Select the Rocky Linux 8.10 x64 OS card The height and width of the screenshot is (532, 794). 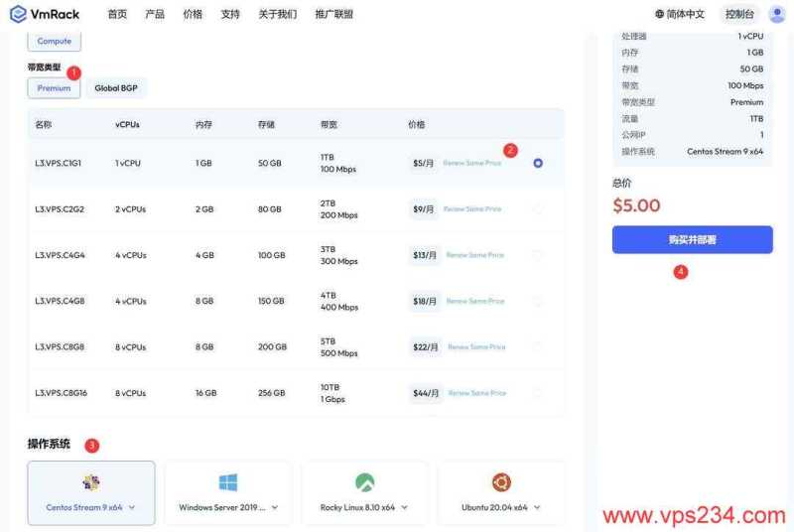tap(364, 492)
